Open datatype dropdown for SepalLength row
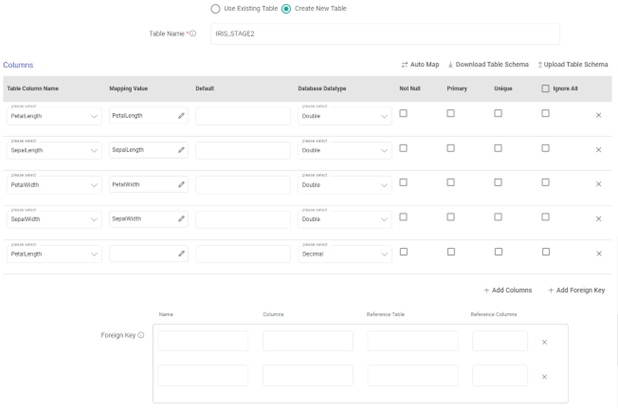The width and height of the screenshot is (618, 408). pos(345,150)
